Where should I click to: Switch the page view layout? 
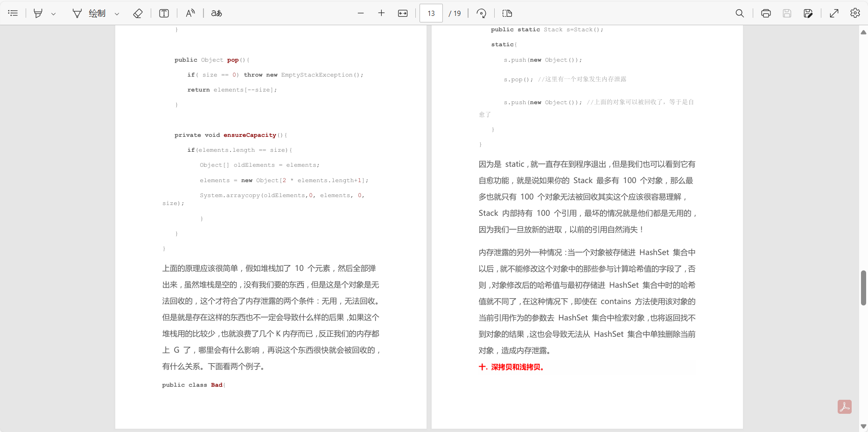(507, 13)
